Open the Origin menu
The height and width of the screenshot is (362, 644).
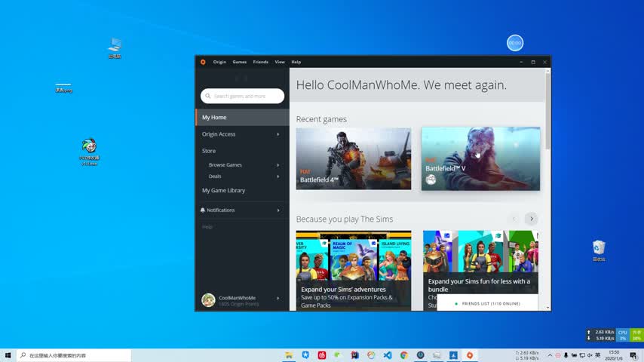point(219,62)
